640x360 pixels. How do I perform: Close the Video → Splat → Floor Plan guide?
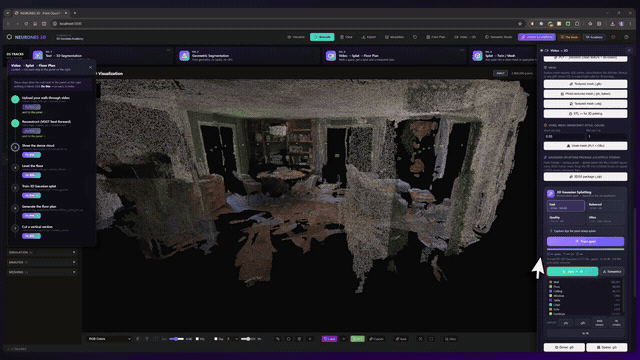[90, 67]
